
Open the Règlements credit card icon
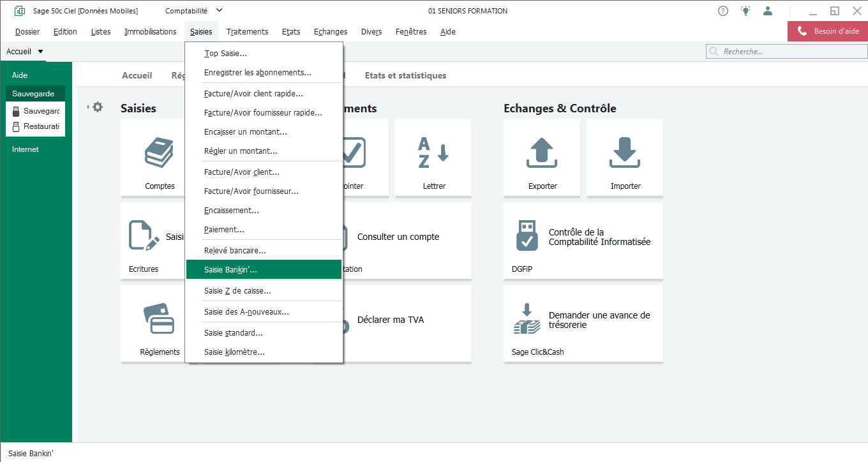click(x=160, y=318)
